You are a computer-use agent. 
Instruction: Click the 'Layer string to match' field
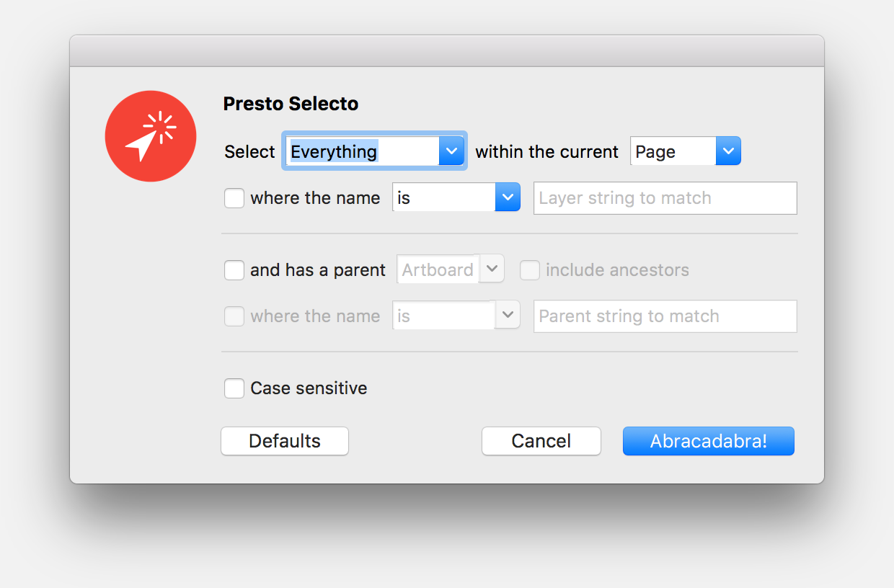(664, 197)
